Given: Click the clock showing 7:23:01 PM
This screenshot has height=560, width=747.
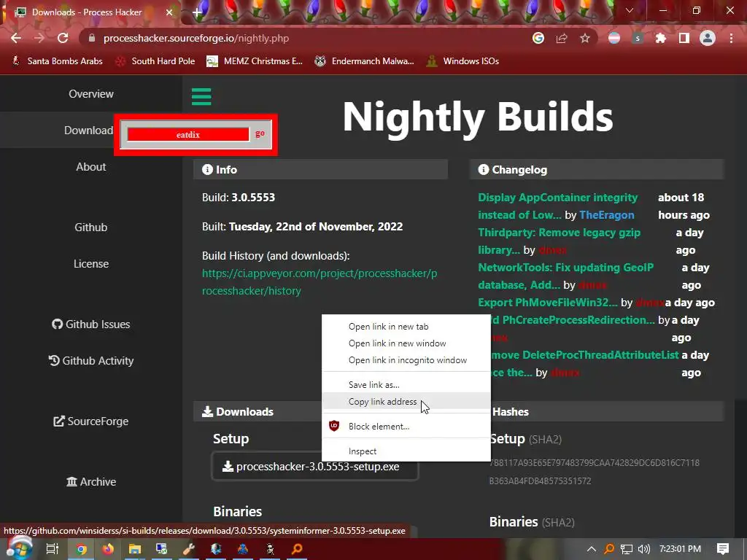Looking at the screenshot, I should [681, 549].
